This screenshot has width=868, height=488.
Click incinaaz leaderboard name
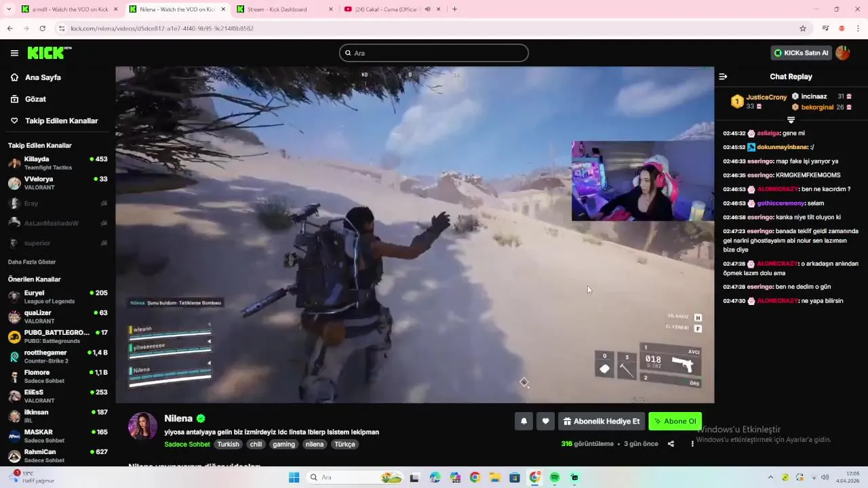(x=814, y=96)
